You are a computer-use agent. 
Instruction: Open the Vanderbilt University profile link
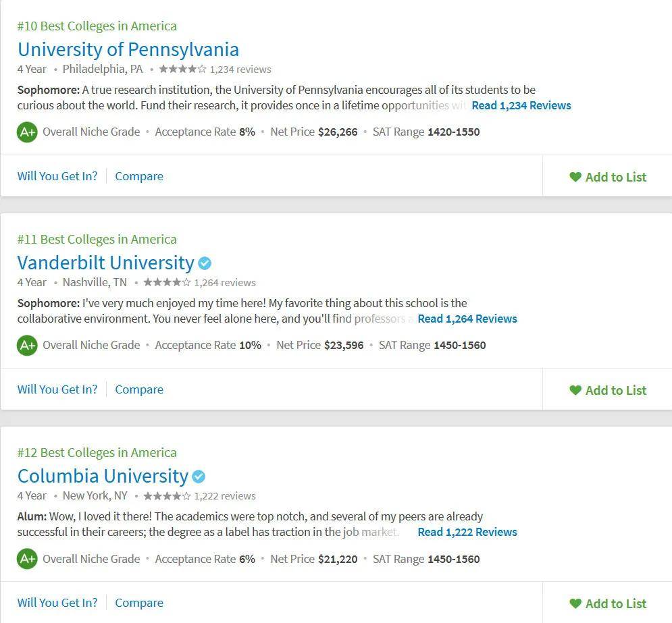tap(106, 263)
